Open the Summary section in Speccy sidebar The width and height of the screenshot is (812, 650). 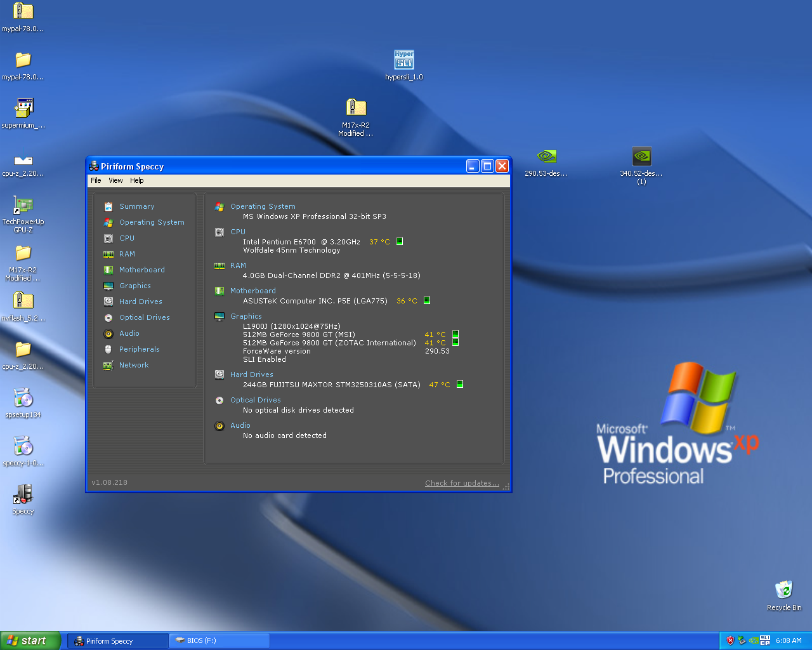[136, 206]
